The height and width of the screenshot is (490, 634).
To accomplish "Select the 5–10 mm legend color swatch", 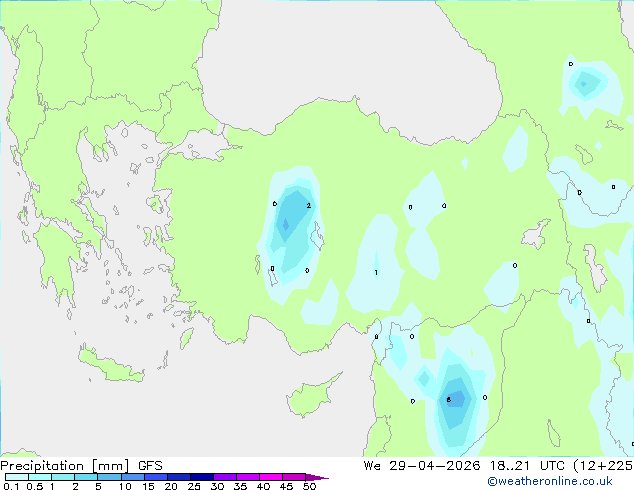I will pos(109,477).
